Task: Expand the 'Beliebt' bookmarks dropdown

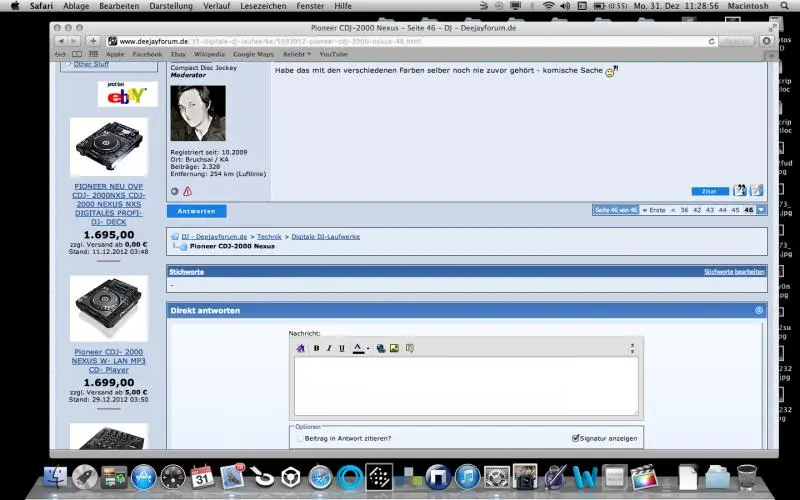Action: [296, 54]
